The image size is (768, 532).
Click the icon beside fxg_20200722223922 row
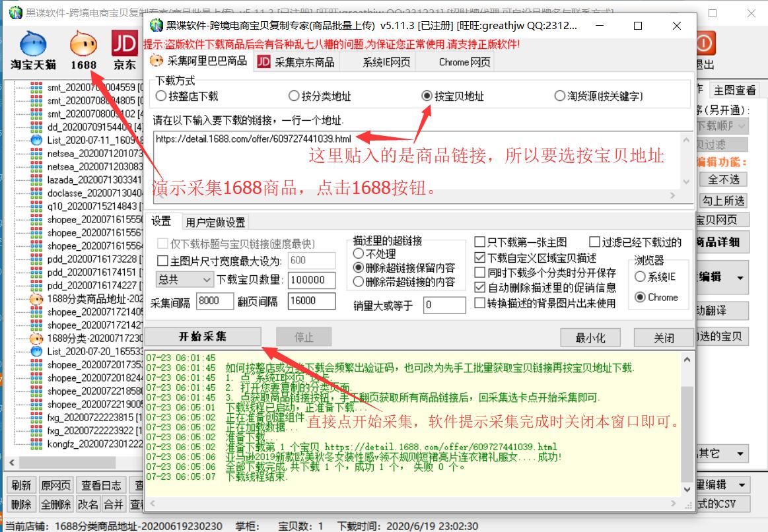(x=36, y=431)
